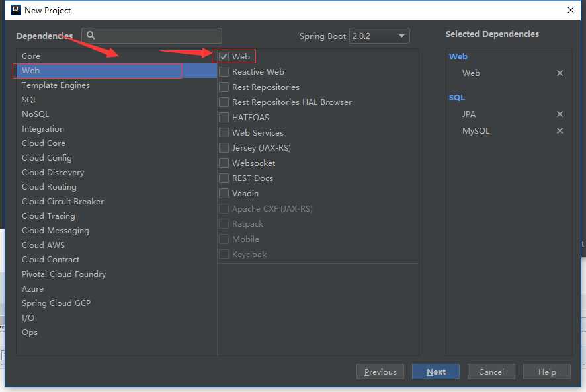
Task: Click the Web group header in Selected Dependencies
Action: [x=458, y=56]
